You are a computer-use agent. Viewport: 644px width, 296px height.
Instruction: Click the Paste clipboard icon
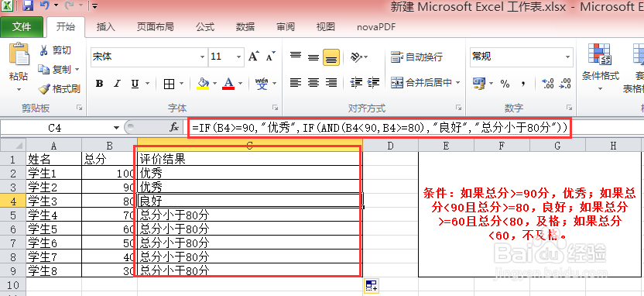click(x=19, y=55)
